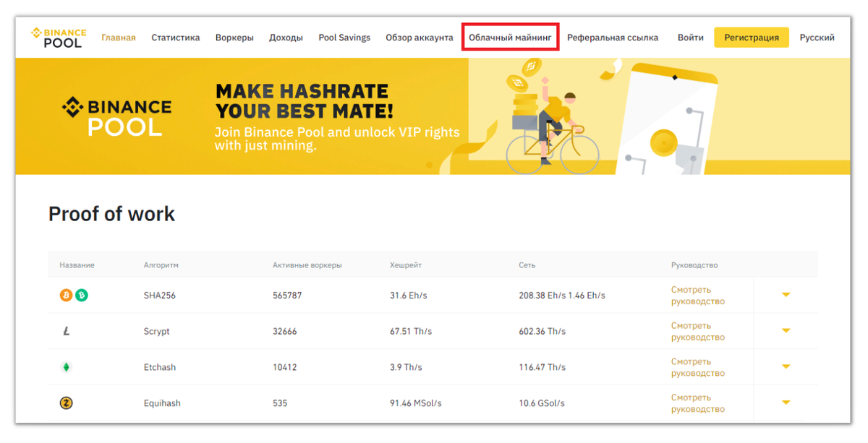868x443 pixels.
Task: Click the Сеть column header
Action: click(527, 265)
